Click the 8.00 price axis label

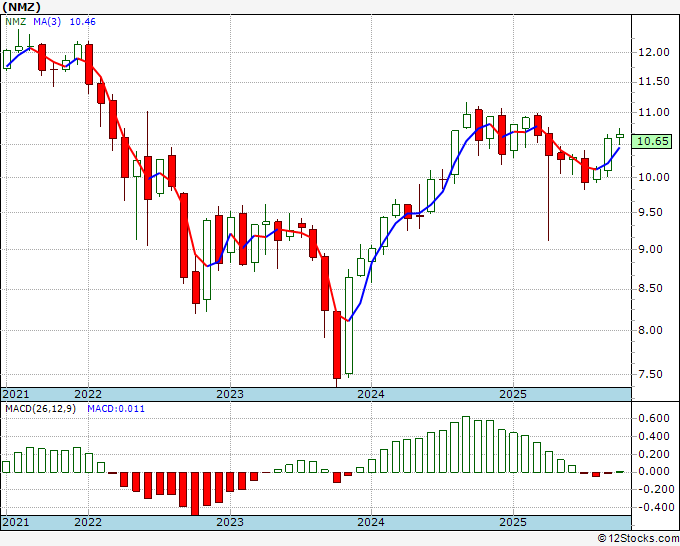tap(650, 330)
